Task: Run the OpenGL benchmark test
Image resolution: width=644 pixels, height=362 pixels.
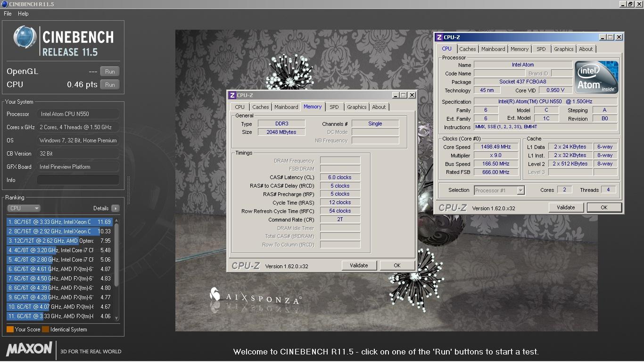Action: point(110,72)
